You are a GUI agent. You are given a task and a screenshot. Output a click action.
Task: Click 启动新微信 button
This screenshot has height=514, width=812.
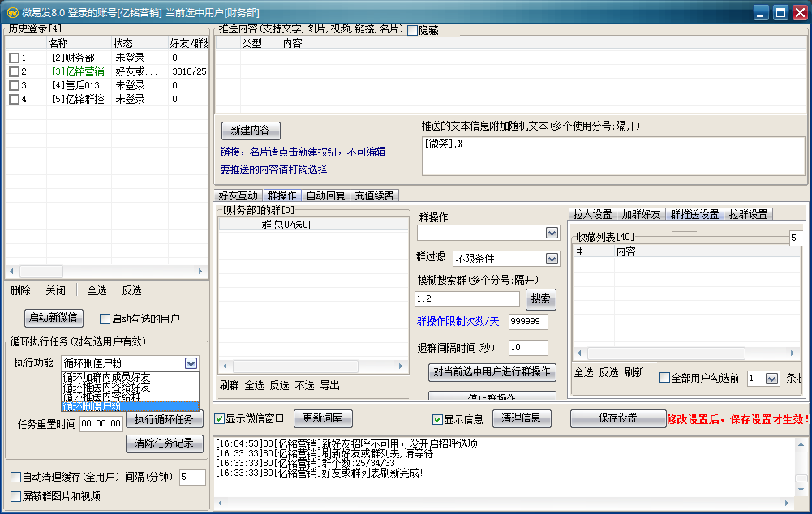point(54,318)
